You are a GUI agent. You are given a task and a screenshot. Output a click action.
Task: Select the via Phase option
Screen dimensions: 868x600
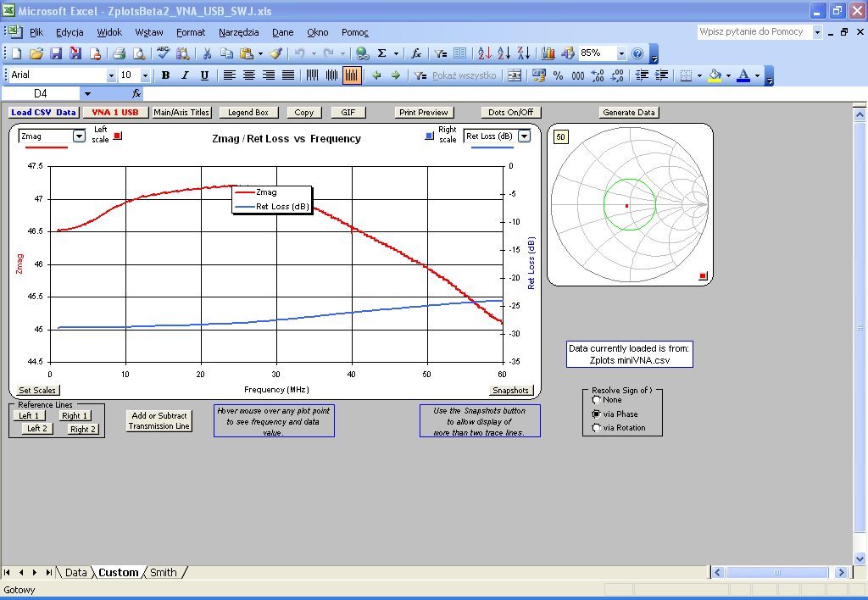coord(597,414)
